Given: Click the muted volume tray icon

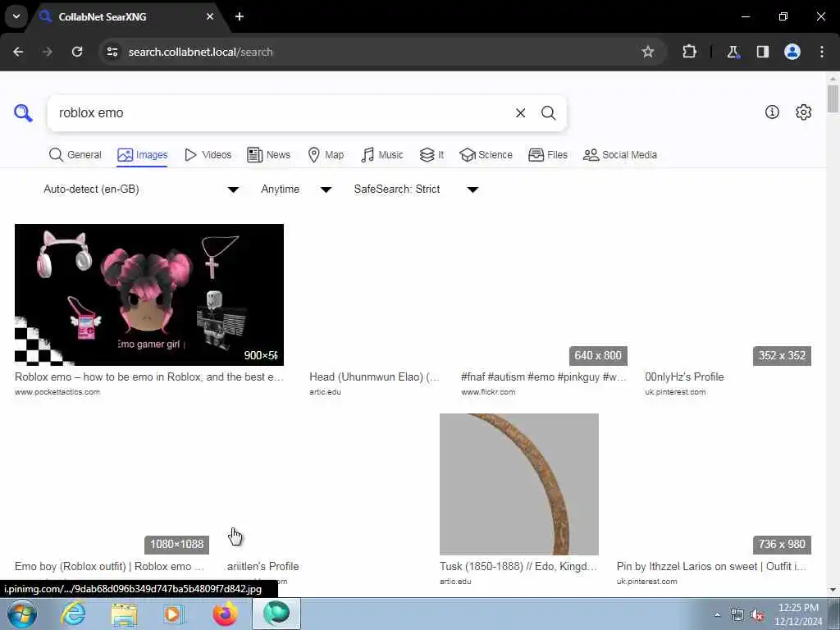Looking at the screenshot, I should click(x=757, y=615).
